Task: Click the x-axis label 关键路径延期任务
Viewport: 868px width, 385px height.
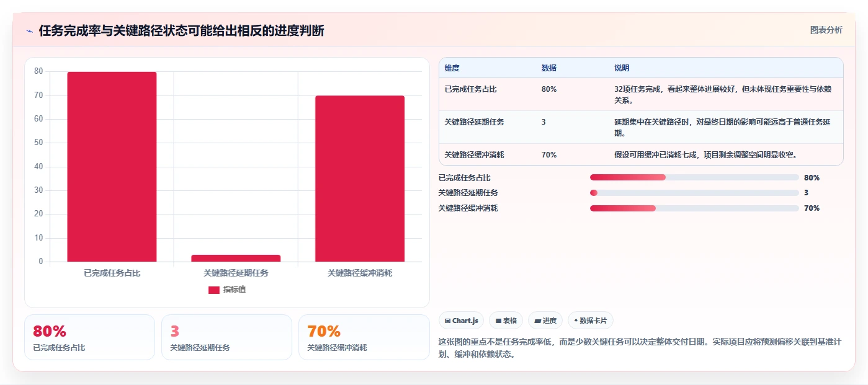Action: point(236,273)
